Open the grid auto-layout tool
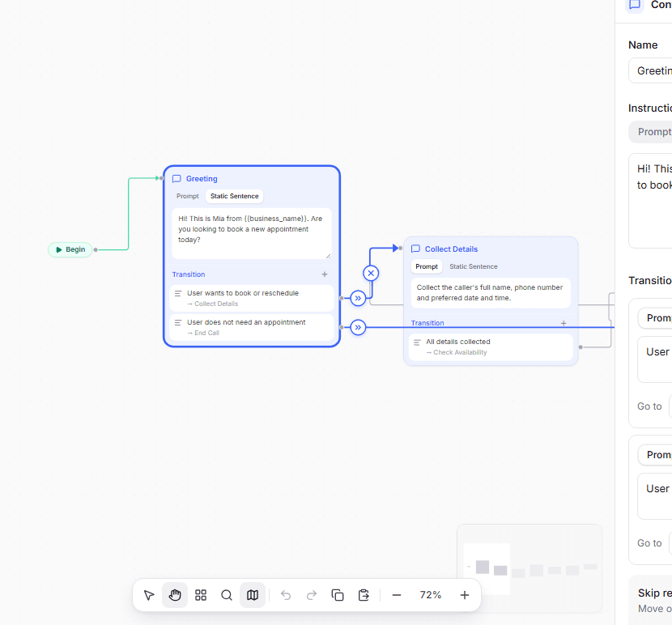Screen dimensions: 672x625 [201, 595]
